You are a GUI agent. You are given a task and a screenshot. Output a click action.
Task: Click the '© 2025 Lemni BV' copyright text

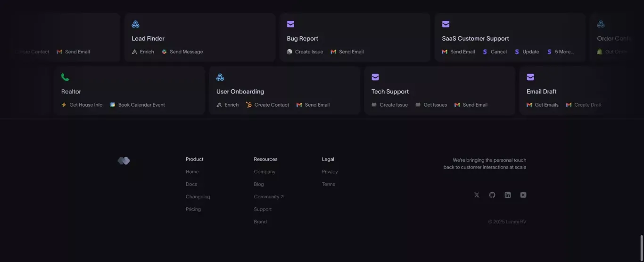coord(507,222)
